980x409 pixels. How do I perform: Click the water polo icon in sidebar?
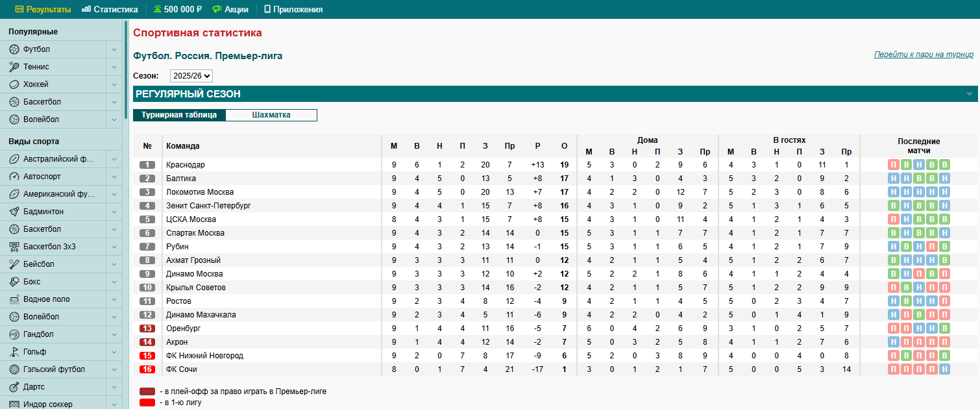tap(14, 299)
